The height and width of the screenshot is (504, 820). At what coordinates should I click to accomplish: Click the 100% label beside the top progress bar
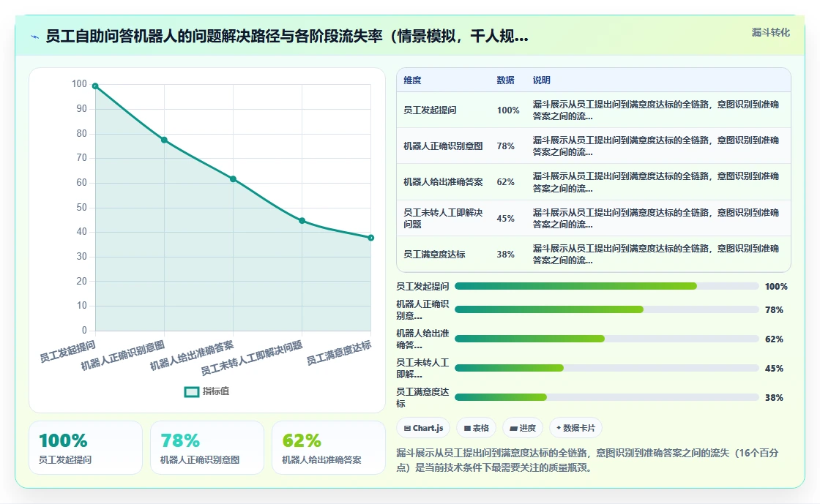click(776, 286)
